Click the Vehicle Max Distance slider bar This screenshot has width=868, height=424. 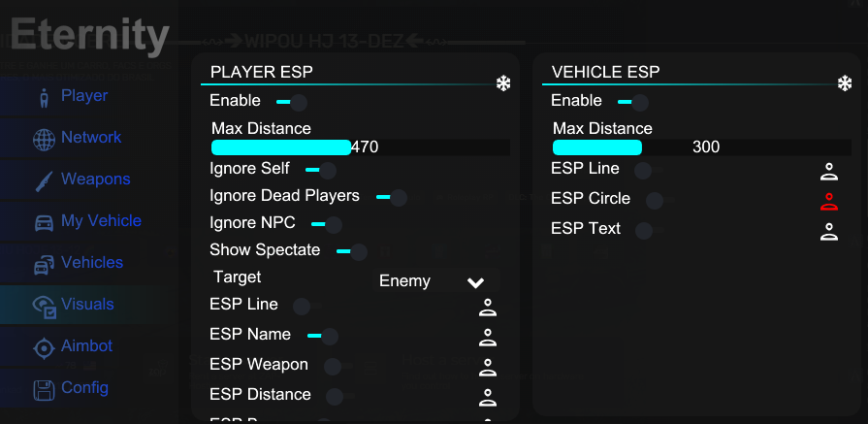pos(701,147)
